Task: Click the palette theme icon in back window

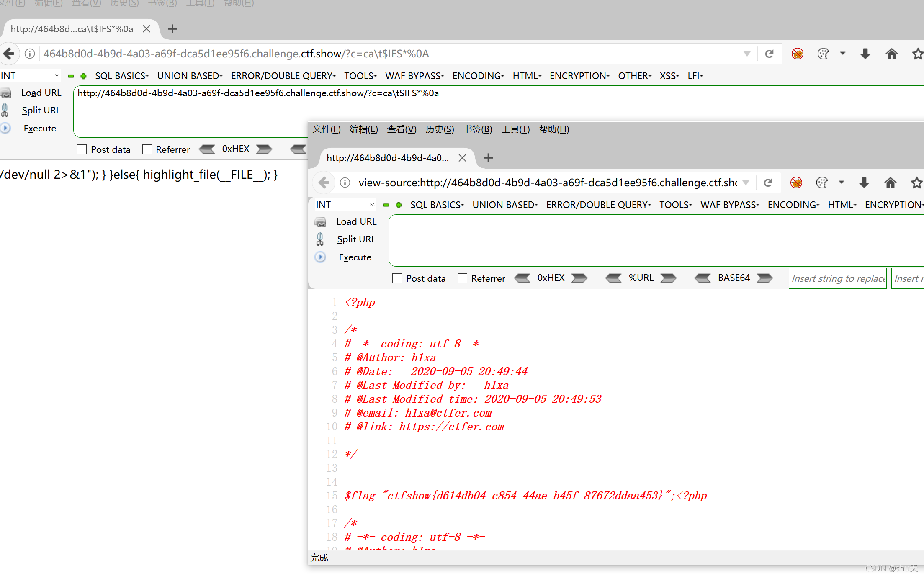Action: point(823,54)
